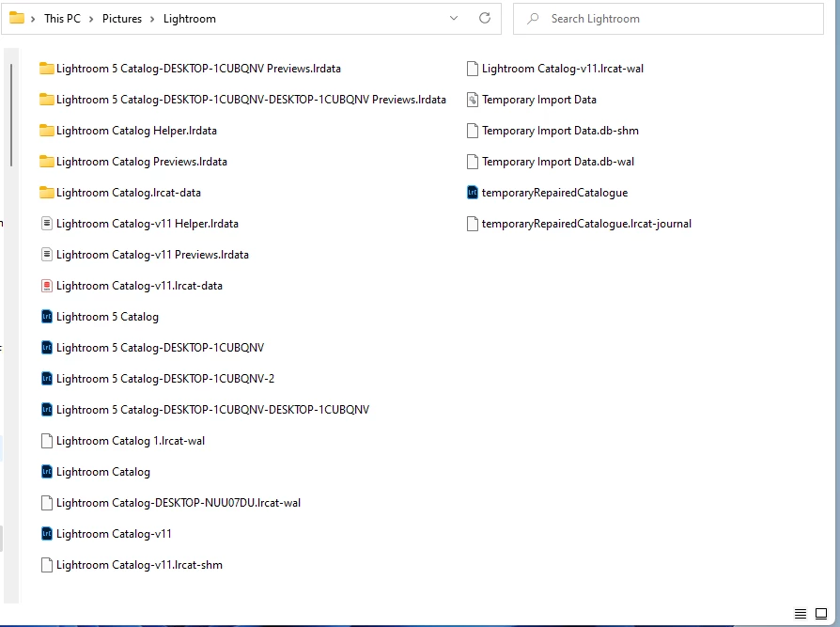Select folder icon of Lightroom Catalog Helper.lrdata
This screenshot has height=627, width=840.
[47, 131]
